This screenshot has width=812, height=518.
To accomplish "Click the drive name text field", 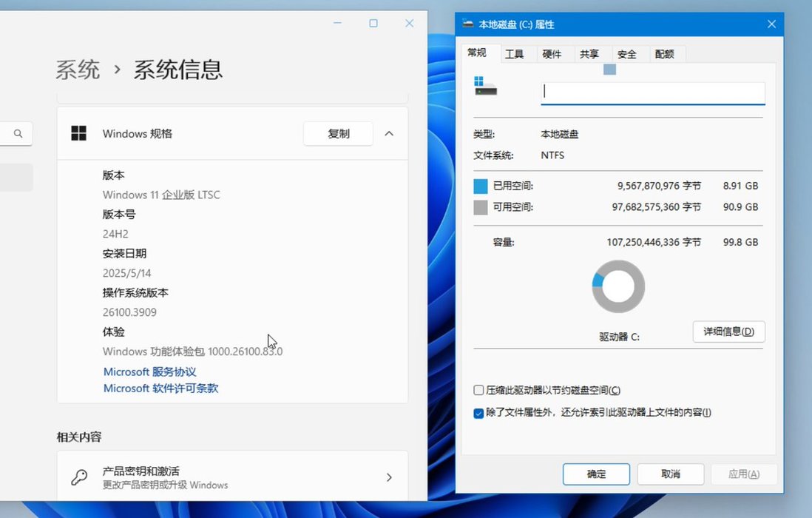I will tap(652, 92).
